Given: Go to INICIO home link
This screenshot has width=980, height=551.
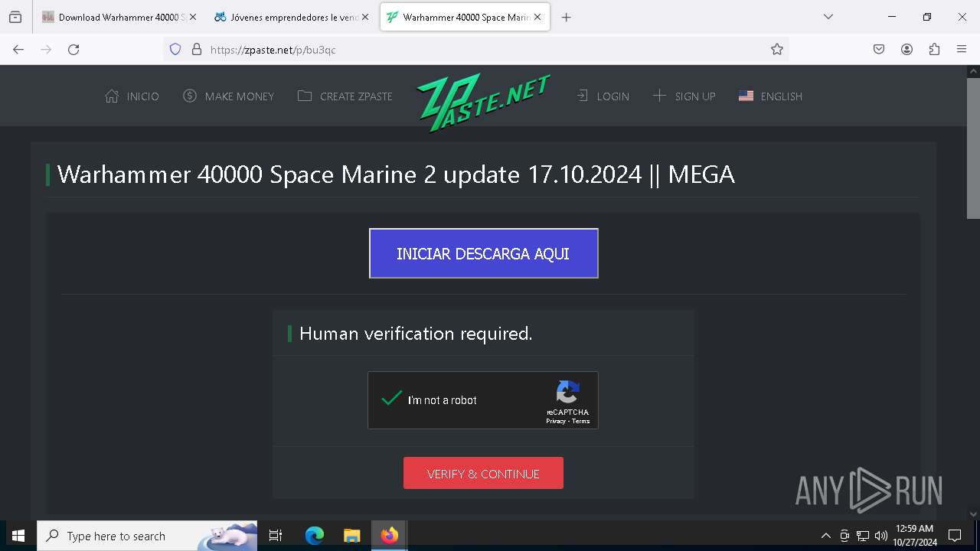Looking at the screenshot, I should point(132,96).
